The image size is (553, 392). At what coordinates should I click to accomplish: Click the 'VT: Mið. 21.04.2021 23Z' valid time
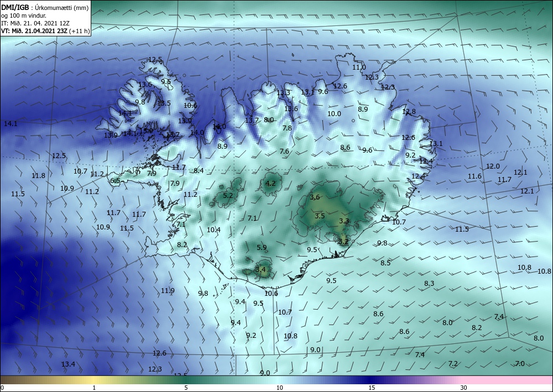point(35,31)
